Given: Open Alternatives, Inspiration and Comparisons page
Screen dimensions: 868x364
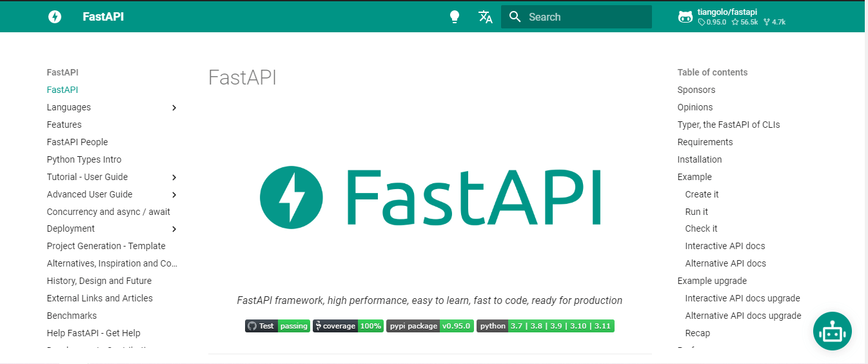Looking at the screenshot, I should tap(112, 263).
